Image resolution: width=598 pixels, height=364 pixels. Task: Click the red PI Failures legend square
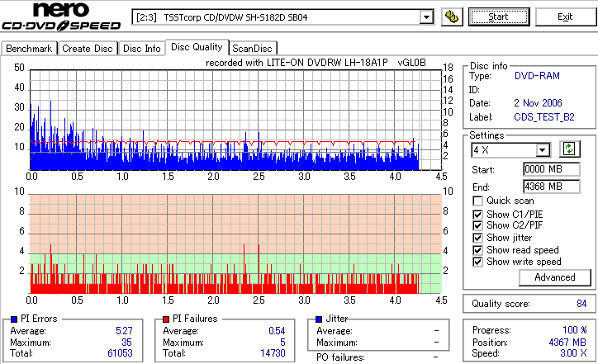[166, 319]
